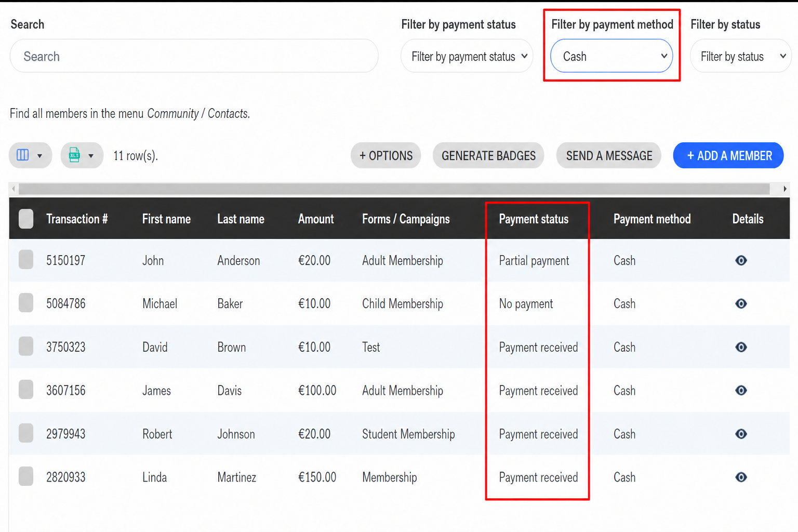Show details for David Brown's transaction

tap(741, 347)
